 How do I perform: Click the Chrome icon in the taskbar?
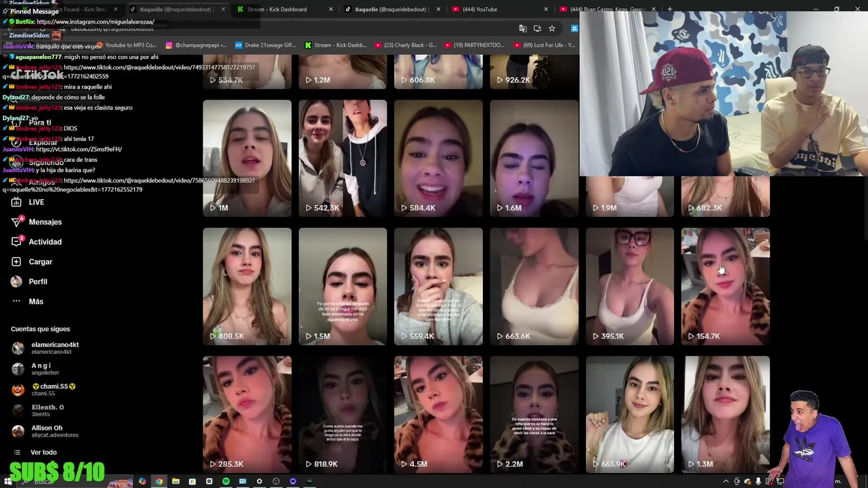pyautogui.click(x=159, y=481)
